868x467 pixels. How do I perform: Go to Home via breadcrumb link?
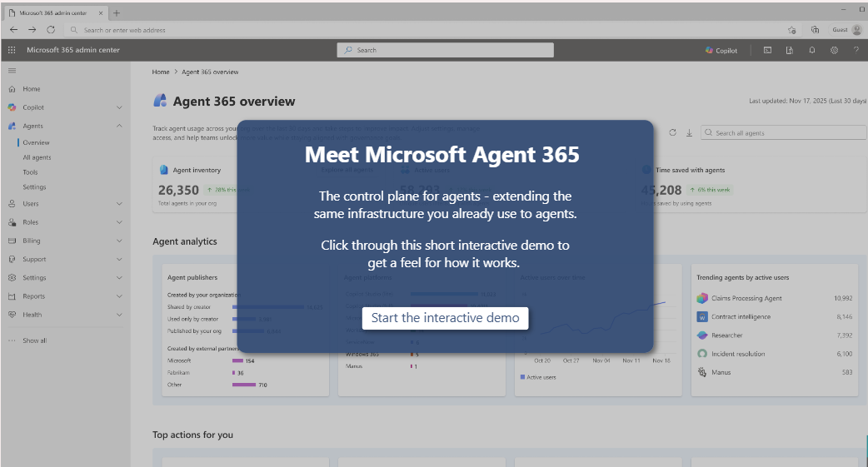(160, 72)
